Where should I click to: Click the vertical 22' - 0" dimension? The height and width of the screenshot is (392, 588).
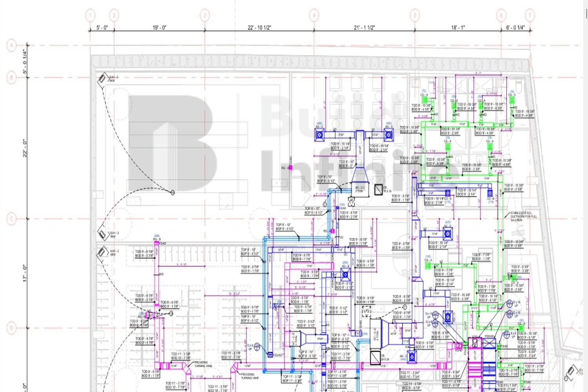[25, 147]
